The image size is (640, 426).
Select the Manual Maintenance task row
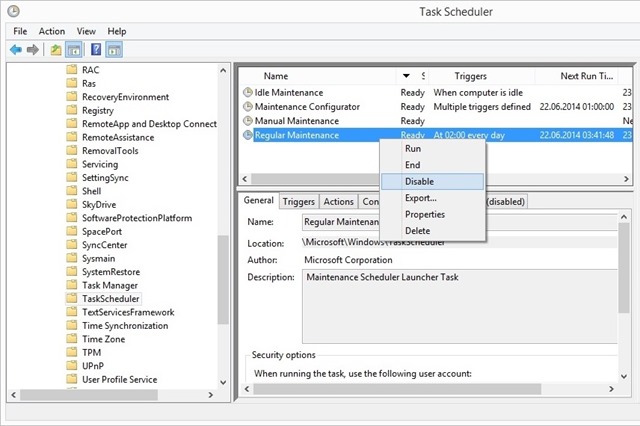coord(436,121)
